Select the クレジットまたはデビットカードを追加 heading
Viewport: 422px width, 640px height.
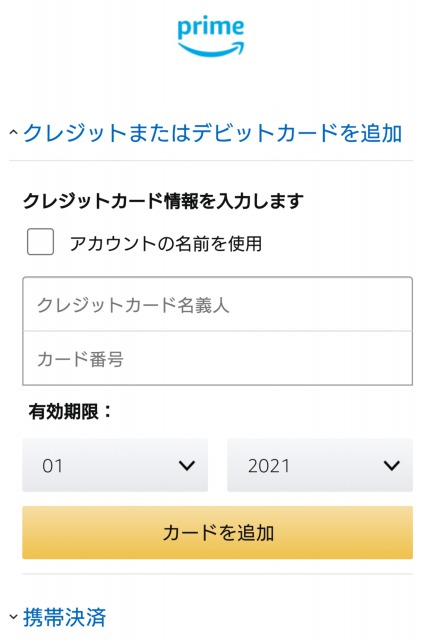212,133
